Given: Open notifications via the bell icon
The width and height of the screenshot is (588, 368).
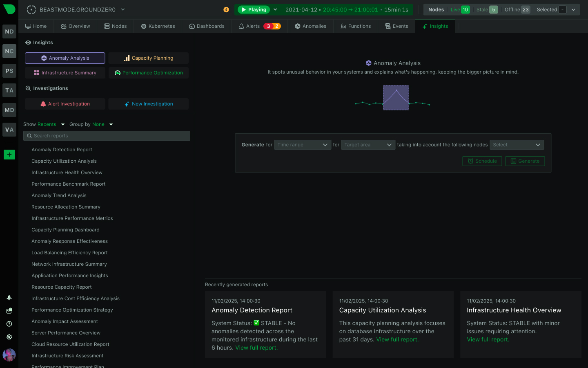Looking at the screenshot, I should 9,297.
